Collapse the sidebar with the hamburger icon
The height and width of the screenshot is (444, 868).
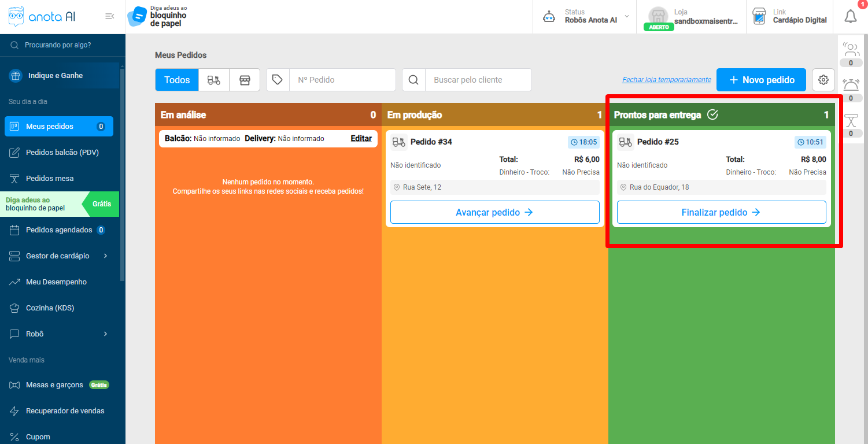[109, 16]
